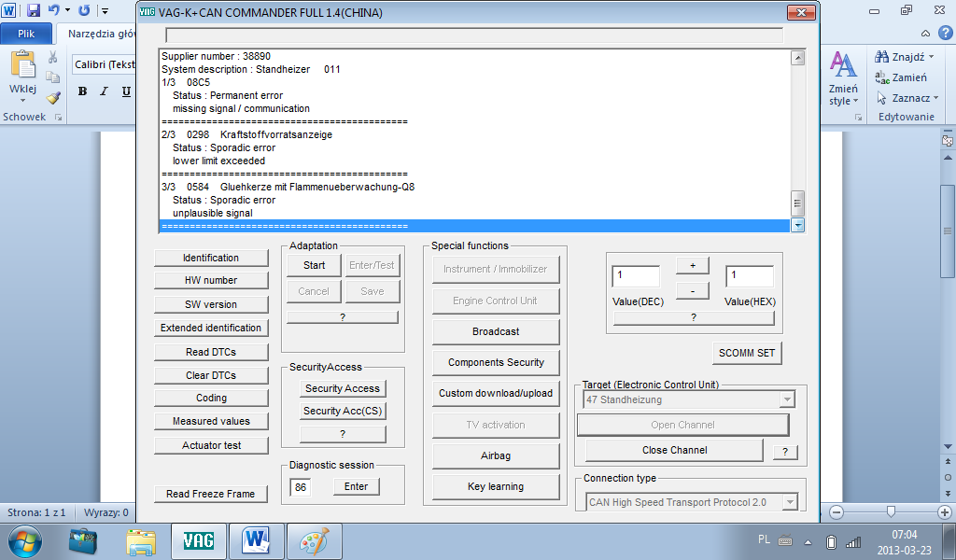956x560 pixels.
Task: Click the Measured values button
Action: 211,421
